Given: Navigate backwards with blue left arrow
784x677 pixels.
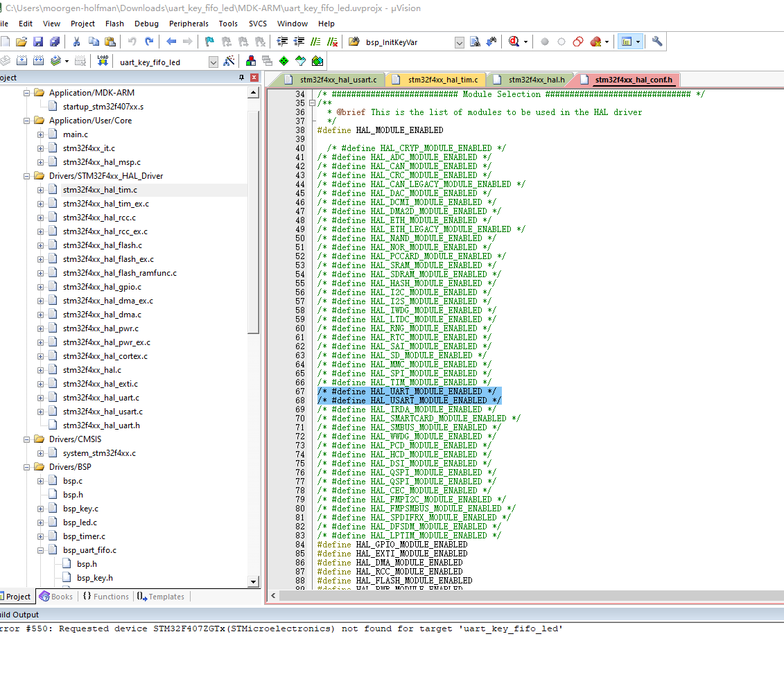Looking at the screenshot, I should pyautogui.click(x=171, y=42).
